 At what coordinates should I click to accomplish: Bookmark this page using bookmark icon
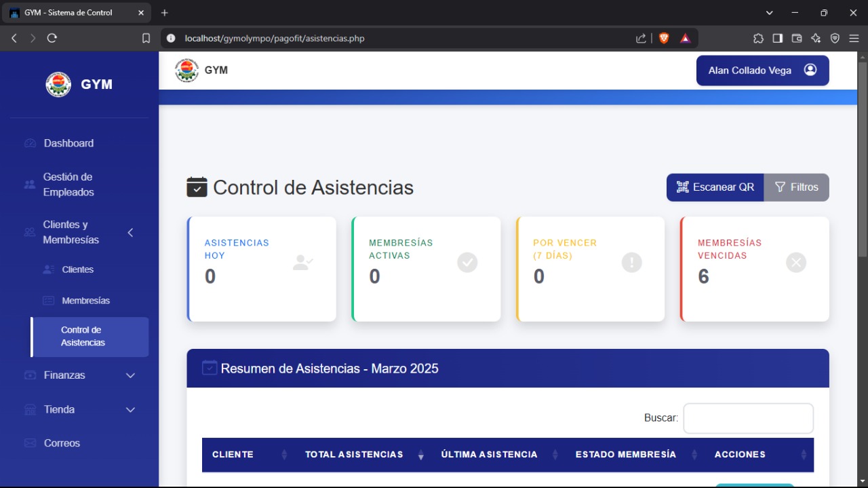click(146, 39)
